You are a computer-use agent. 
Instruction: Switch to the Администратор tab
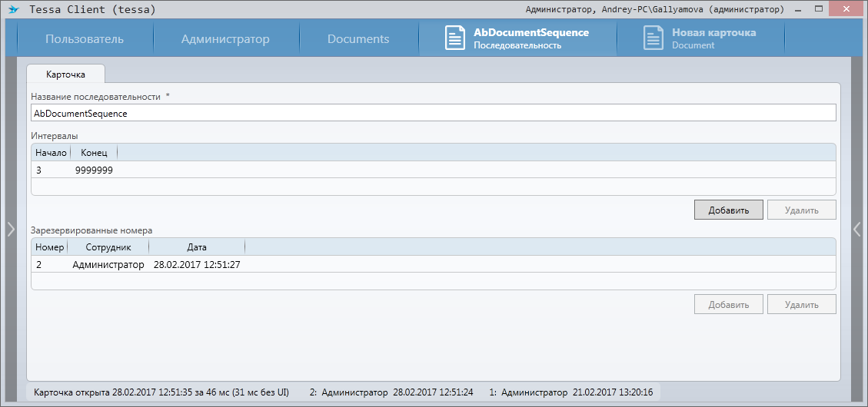point(225,39)
